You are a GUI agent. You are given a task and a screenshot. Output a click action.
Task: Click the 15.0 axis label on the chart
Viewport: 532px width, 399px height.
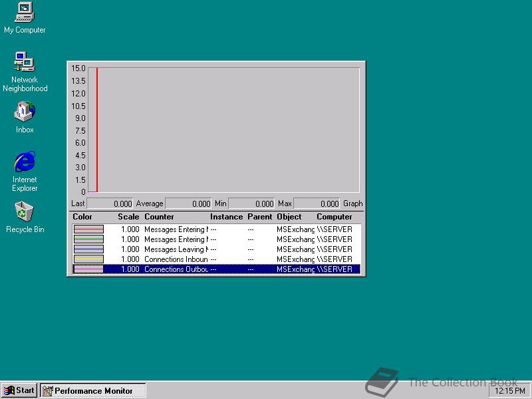[78, 68]
